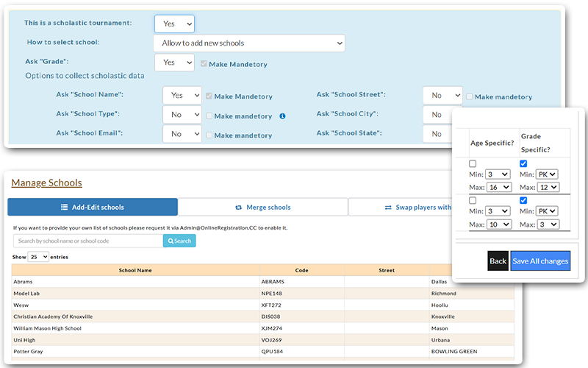Viewport: 588px width, 368px height.
Task: Toggle Make Mandatory checkbox for School Type
Action: point(209,116)
